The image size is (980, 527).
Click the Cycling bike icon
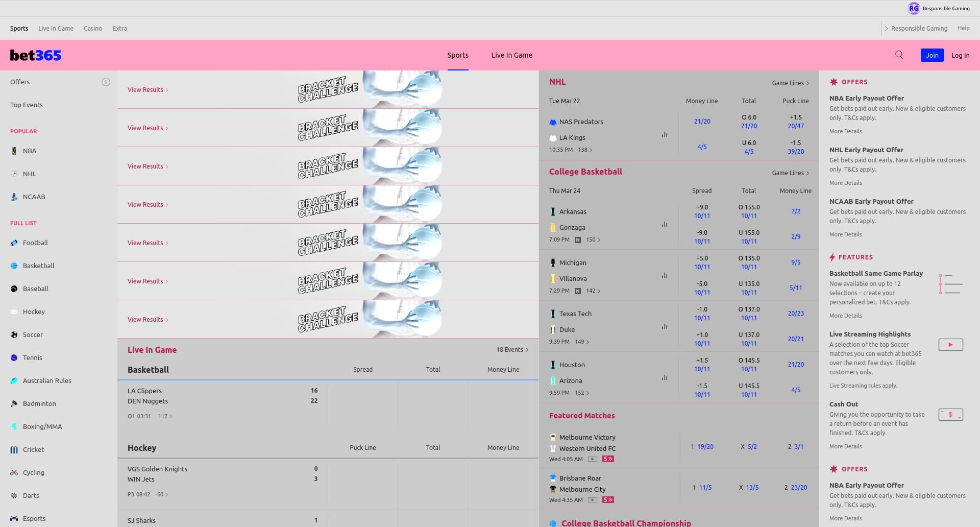click(x=14, y=472)
